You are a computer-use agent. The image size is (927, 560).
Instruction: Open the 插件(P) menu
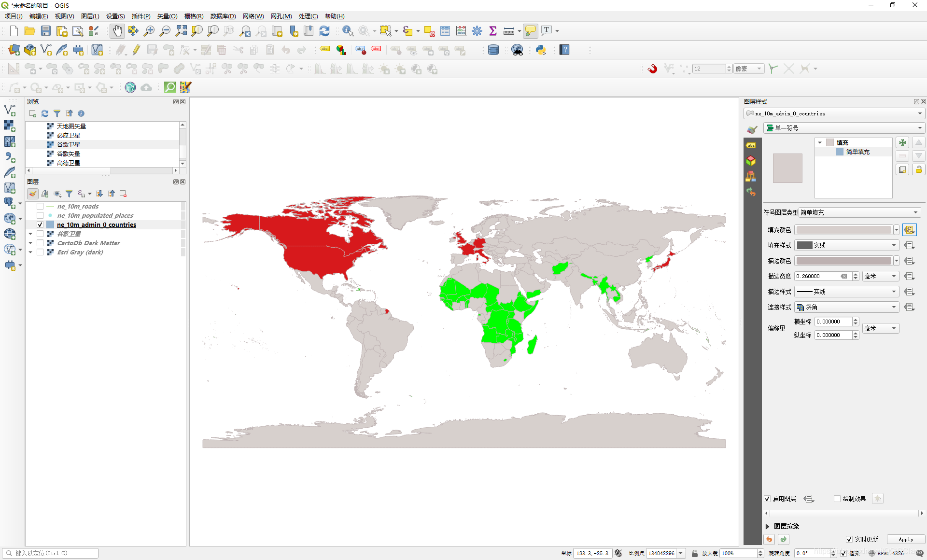(140, 16)
